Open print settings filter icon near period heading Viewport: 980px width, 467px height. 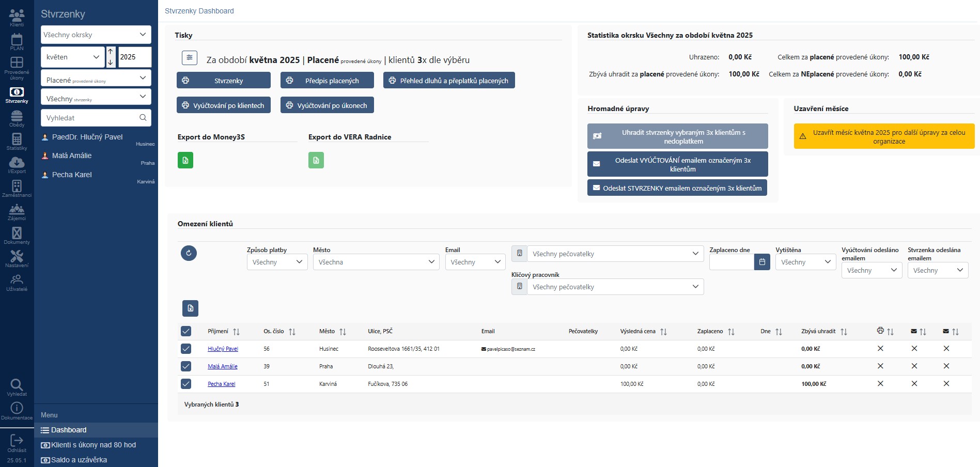(190, 58)
